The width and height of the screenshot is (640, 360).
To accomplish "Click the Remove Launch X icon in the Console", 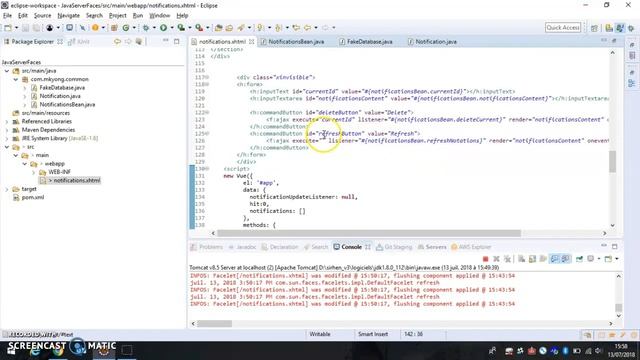I will tap(496, 259).
